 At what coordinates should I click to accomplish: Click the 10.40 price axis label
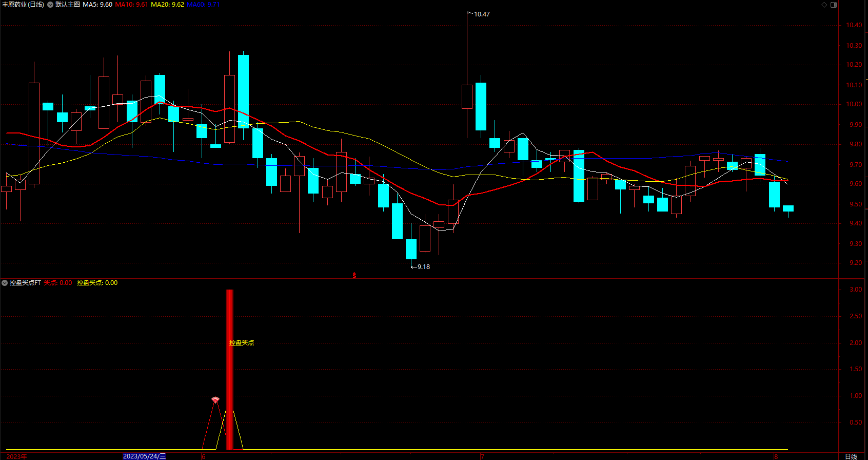click(854, 25)
